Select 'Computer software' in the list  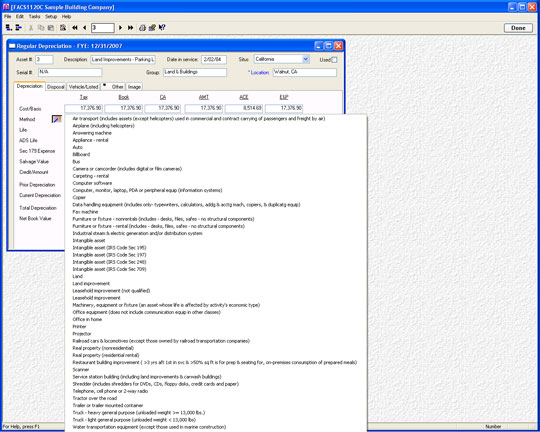click(92, 183)
